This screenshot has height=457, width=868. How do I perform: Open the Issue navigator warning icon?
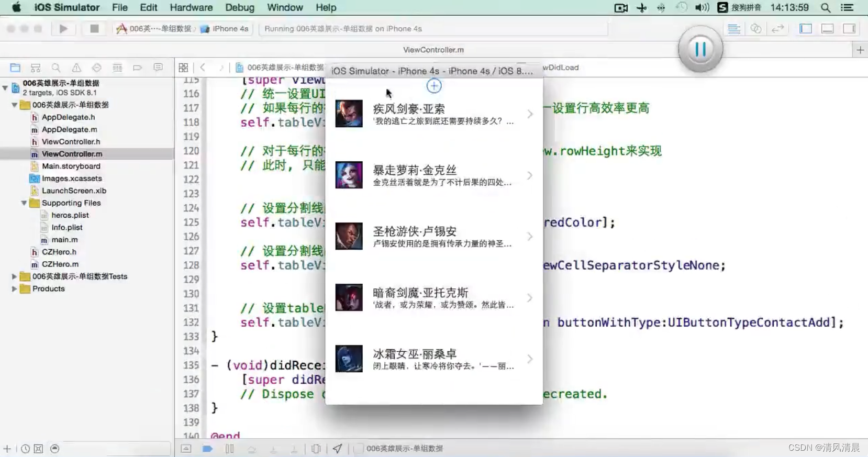76,68
